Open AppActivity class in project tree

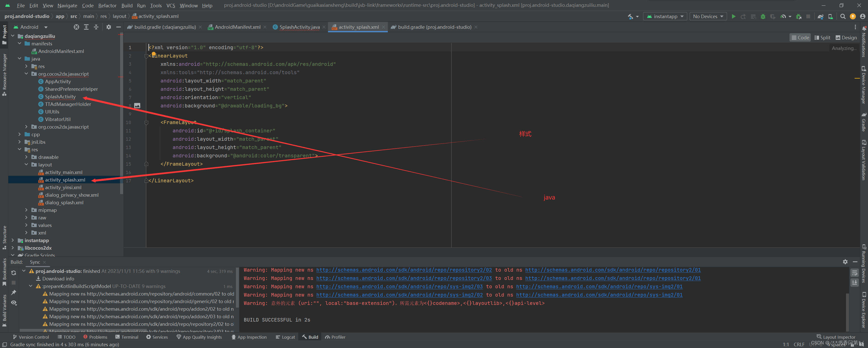coord(58,81)
